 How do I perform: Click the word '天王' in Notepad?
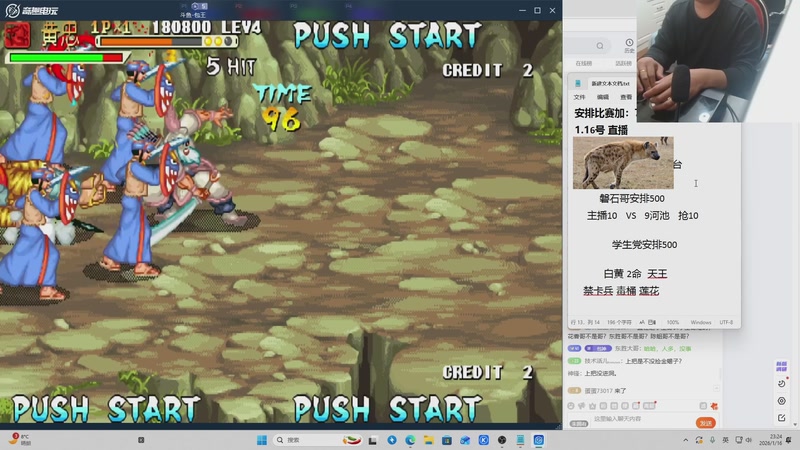click(x=657, y=274)
